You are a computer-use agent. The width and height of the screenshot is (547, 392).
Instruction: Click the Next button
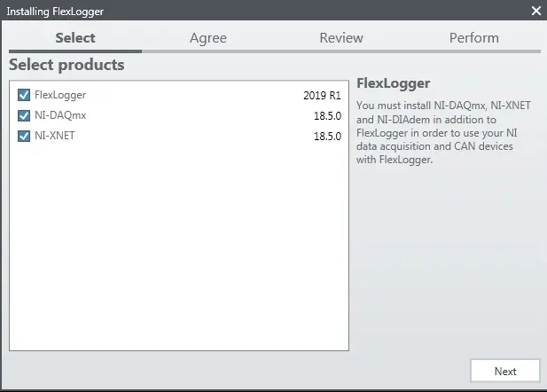[x=504, y=371]
